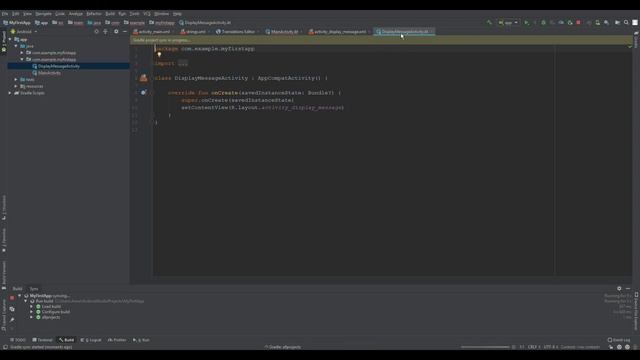Open the Android view selector dropdown
This screenshot has height=360, width=640.
[24, 31]
